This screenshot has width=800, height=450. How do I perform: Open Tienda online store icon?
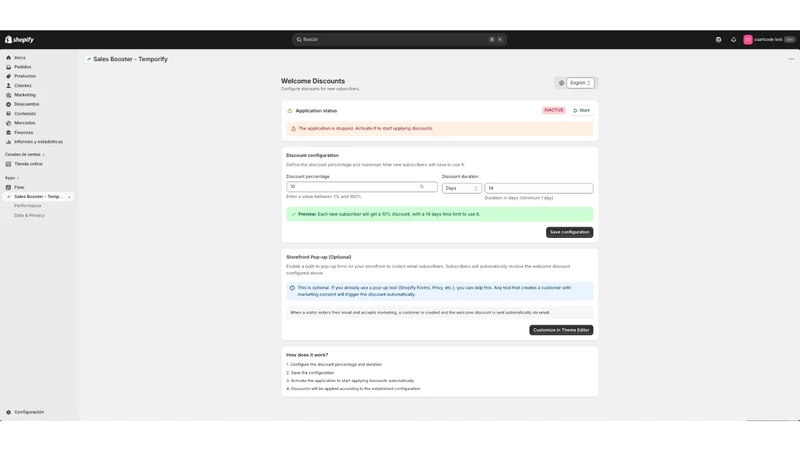click(8, 164)
